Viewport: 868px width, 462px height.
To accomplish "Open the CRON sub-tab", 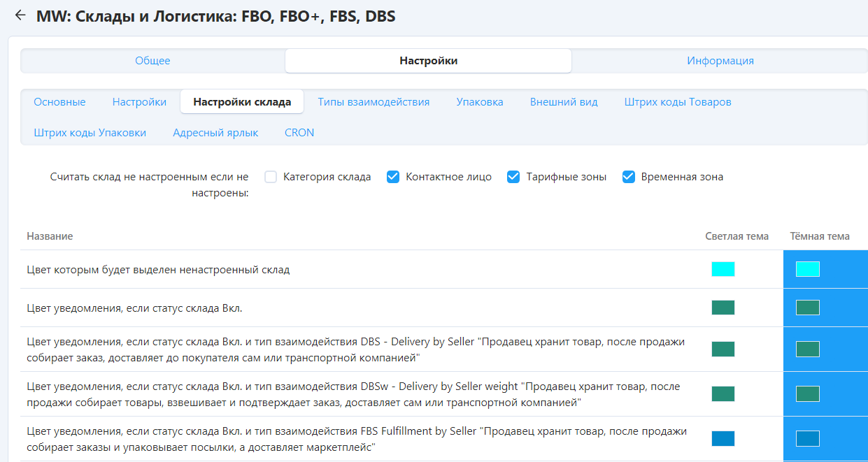I will (x=299, y=133).
